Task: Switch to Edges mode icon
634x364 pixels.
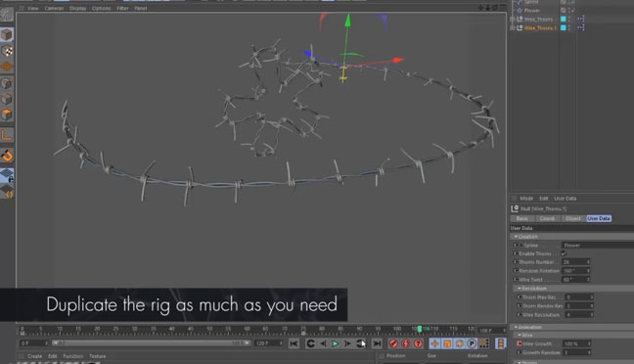Action: (x=7, y=99)
